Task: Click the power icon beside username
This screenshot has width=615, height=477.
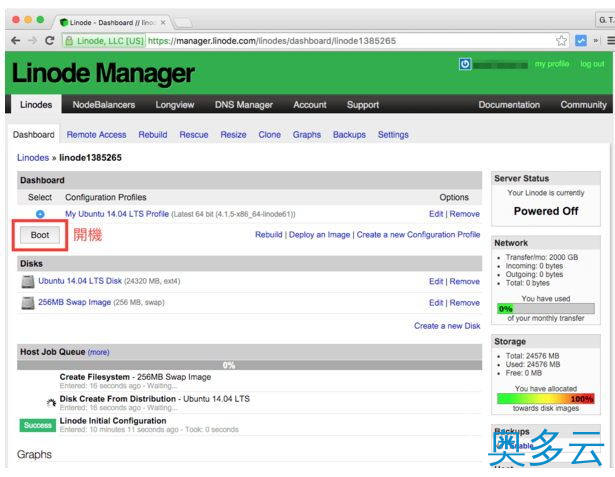Action: pos(465,64)
